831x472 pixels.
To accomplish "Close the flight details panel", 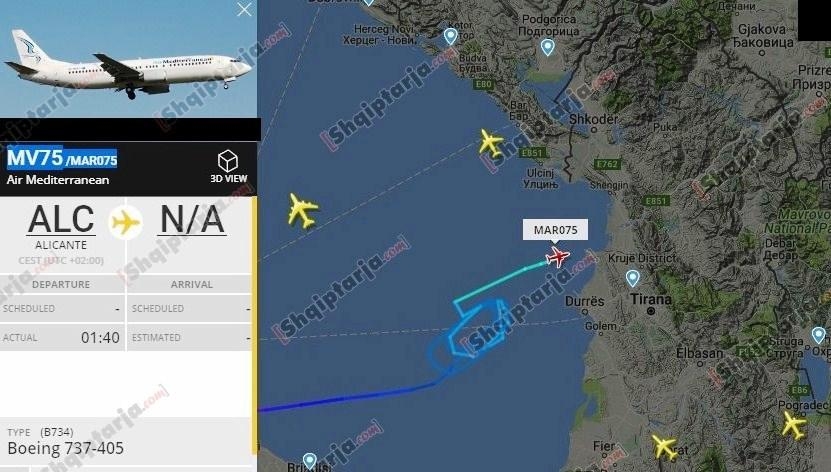I will click(244, 10).
